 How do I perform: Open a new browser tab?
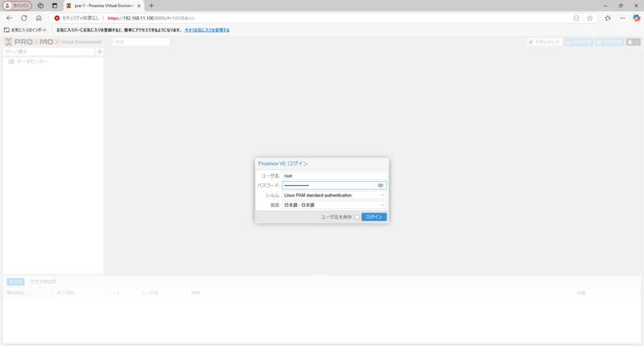click(151, 6)
